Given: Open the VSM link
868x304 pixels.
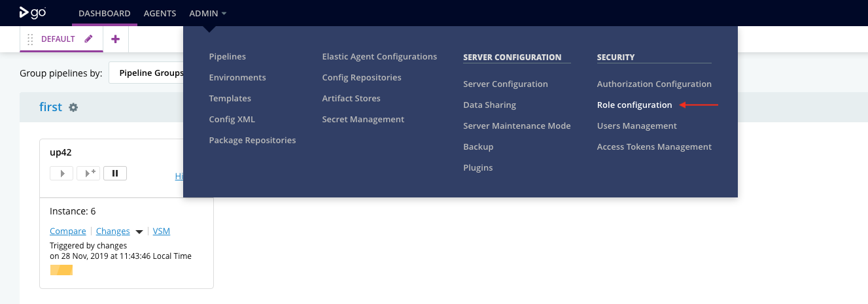Looking at the screenshot, I should click(x=161, y=231).
